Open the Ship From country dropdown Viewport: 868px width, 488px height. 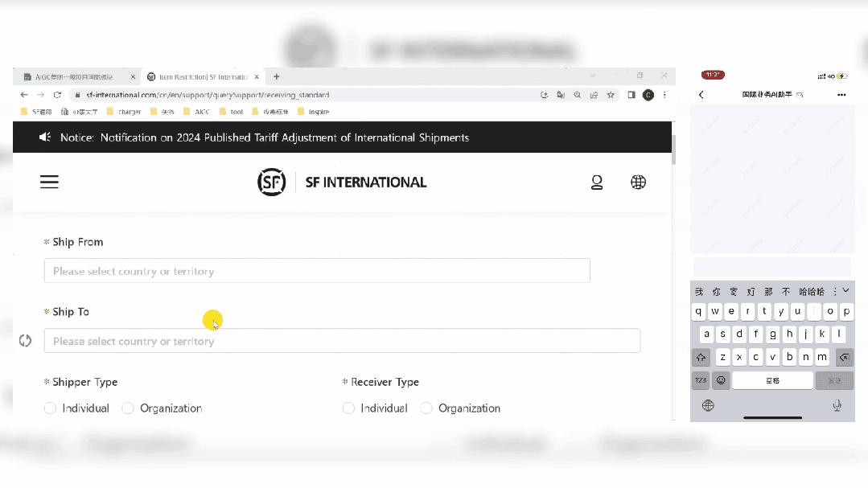317,271
